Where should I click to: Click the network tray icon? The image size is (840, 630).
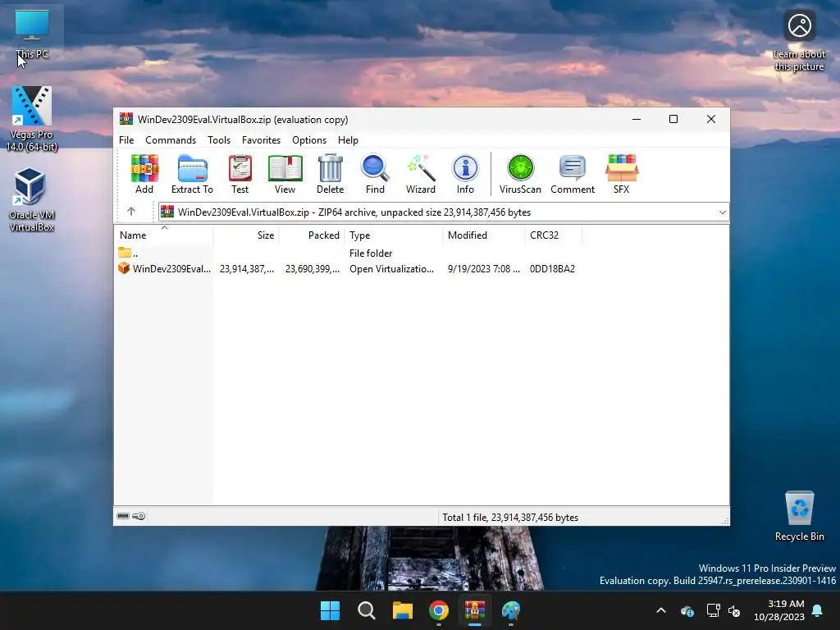coord(713,610)
